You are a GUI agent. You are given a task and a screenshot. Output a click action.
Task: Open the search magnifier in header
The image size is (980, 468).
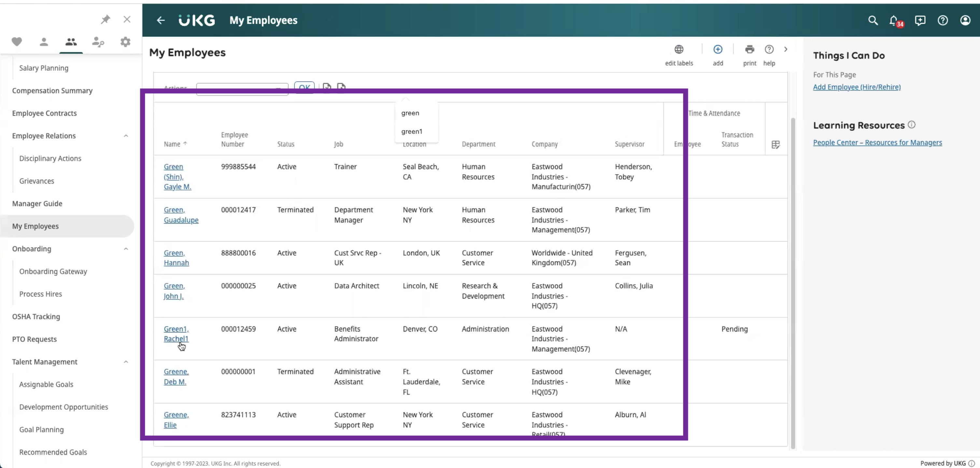(873, 21)
